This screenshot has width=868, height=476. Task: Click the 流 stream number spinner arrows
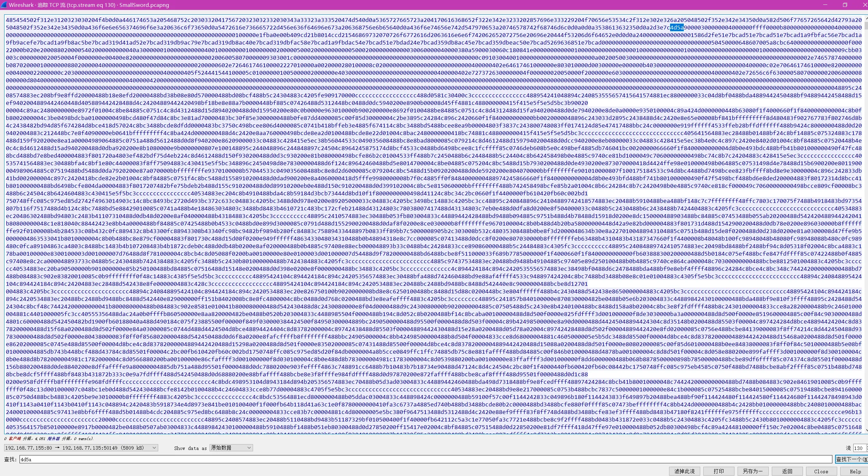pyautogui.click(x=867, y=448)
